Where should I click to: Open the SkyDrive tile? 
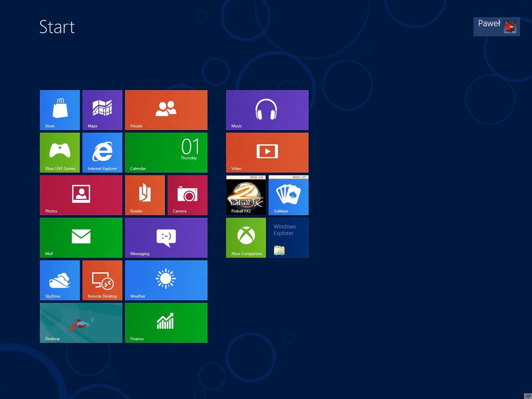tap(60, 280)
